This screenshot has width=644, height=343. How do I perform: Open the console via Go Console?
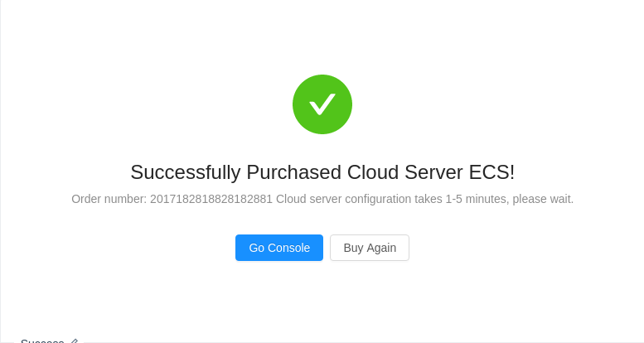tap(279, 248)
